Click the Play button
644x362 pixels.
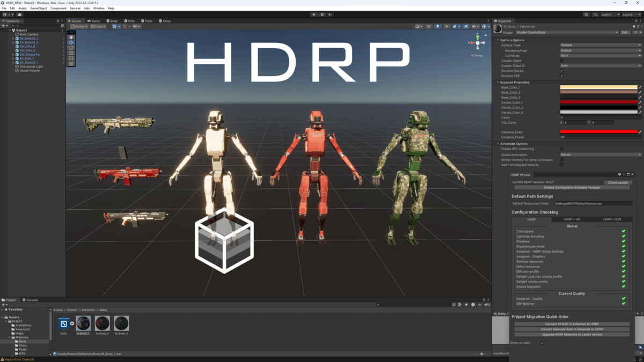pos(314,14)
